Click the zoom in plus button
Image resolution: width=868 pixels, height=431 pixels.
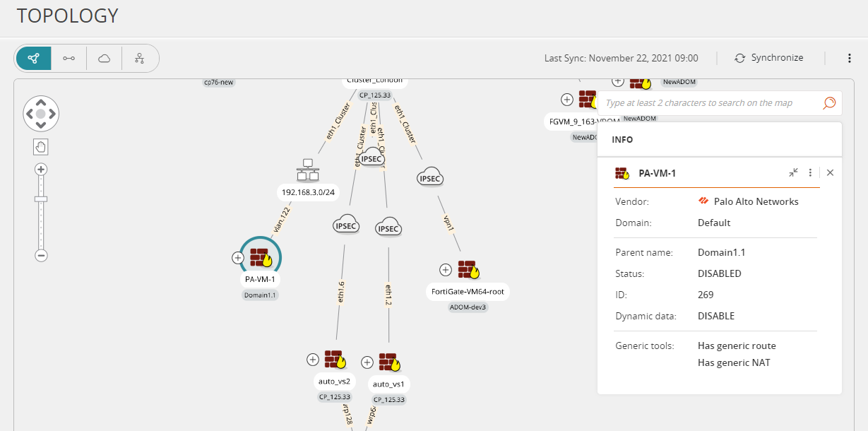(x=41, y=170)
